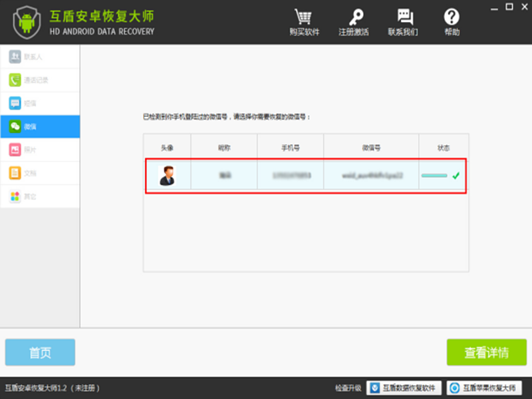532x399 pixels.
Task: Click the contacts icon in sidebar
Action: pyautogui.click(x=15, y=57)
